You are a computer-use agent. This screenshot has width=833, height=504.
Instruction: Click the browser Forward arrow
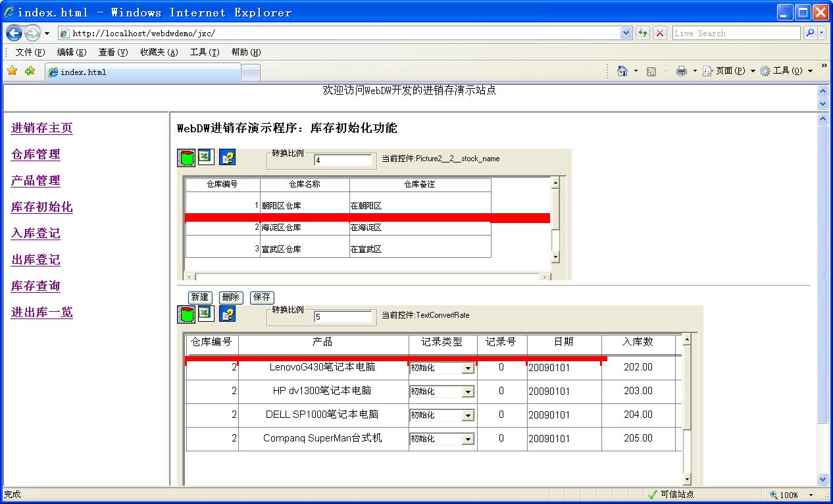tap(32, 33)
